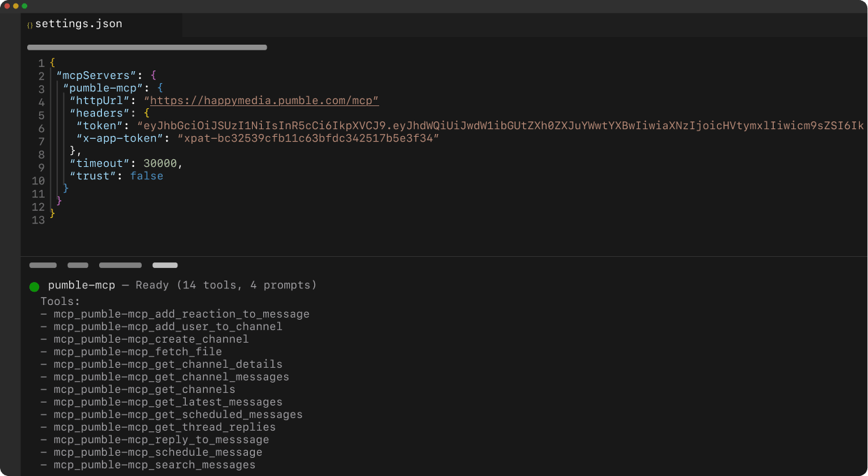
Task: Click the false value for trust
Action: 147,176
